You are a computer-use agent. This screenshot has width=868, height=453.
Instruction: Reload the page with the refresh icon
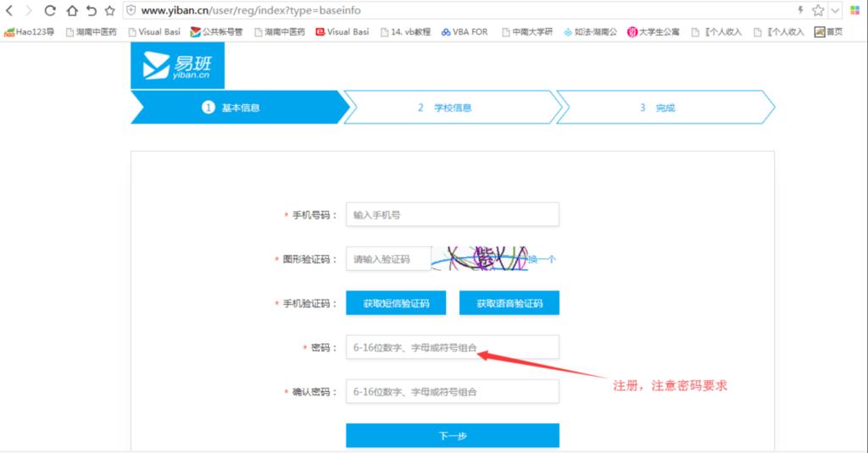click(50, 11)
